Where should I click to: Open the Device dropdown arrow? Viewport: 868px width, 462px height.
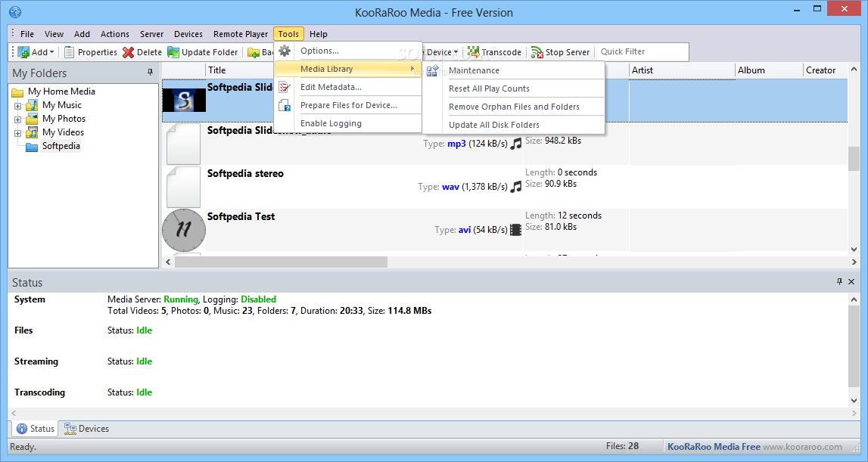456,52
